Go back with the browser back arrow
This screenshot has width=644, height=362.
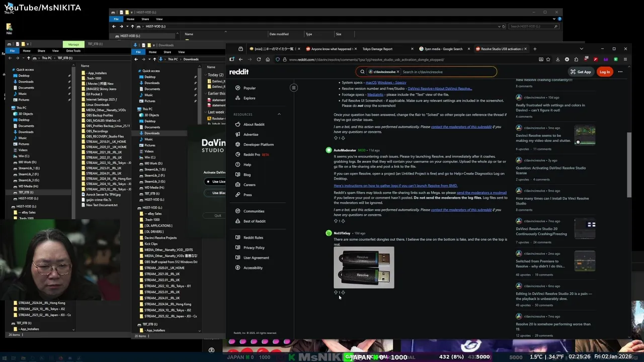pyautogui.click(x=240, y=59)
